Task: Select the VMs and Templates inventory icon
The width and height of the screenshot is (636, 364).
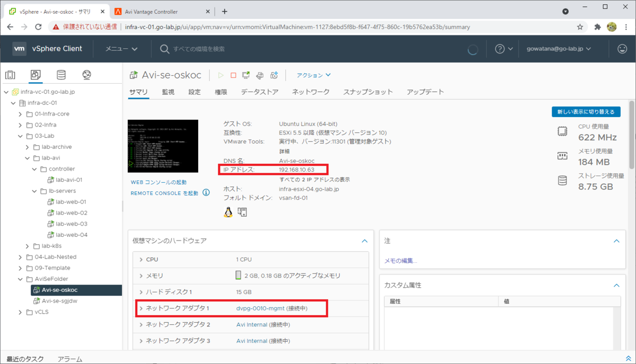Action: tap(36, 75)
